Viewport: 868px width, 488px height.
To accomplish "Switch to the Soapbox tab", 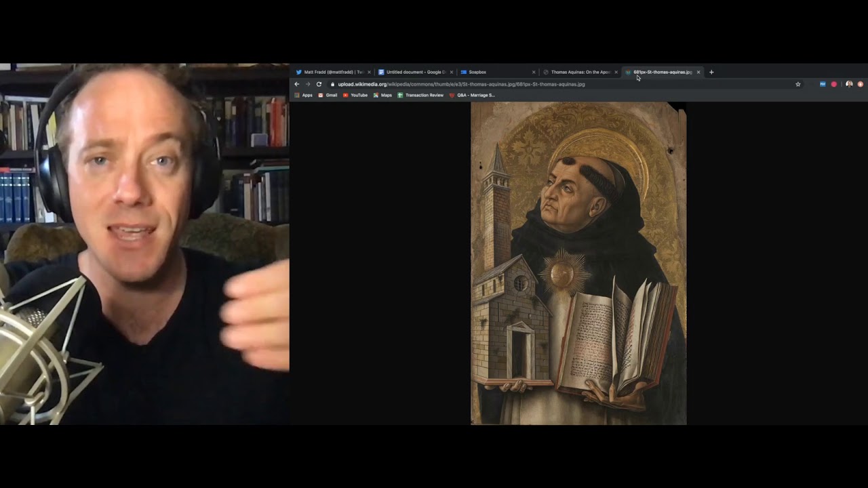I will click(497, 72).
